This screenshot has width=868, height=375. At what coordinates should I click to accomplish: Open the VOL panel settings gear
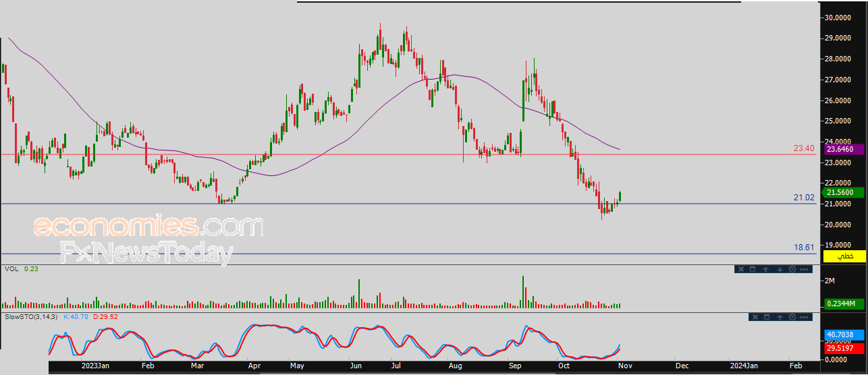pyautogui.click(x=792, y=269)
